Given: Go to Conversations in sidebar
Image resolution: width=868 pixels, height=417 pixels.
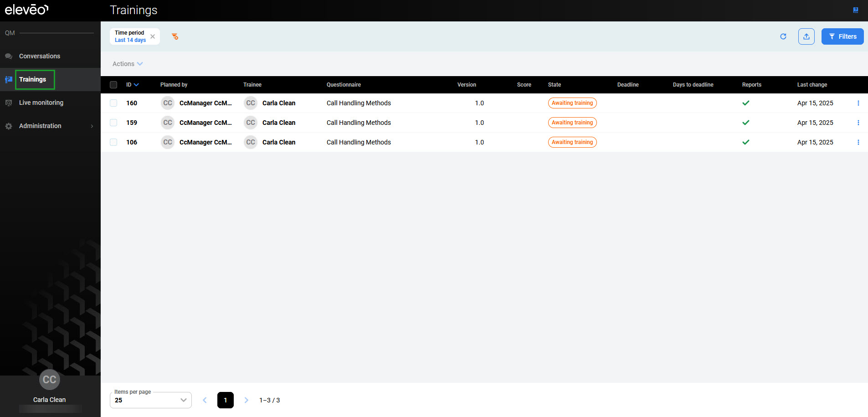Looking at the screenshot, I should pos(40,56).
